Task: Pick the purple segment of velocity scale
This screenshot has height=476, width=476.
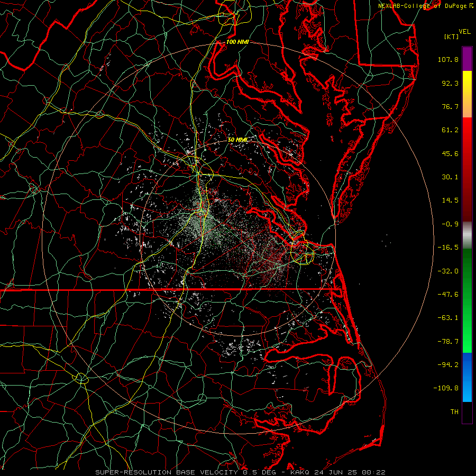Action: click(x=467, y=59)
